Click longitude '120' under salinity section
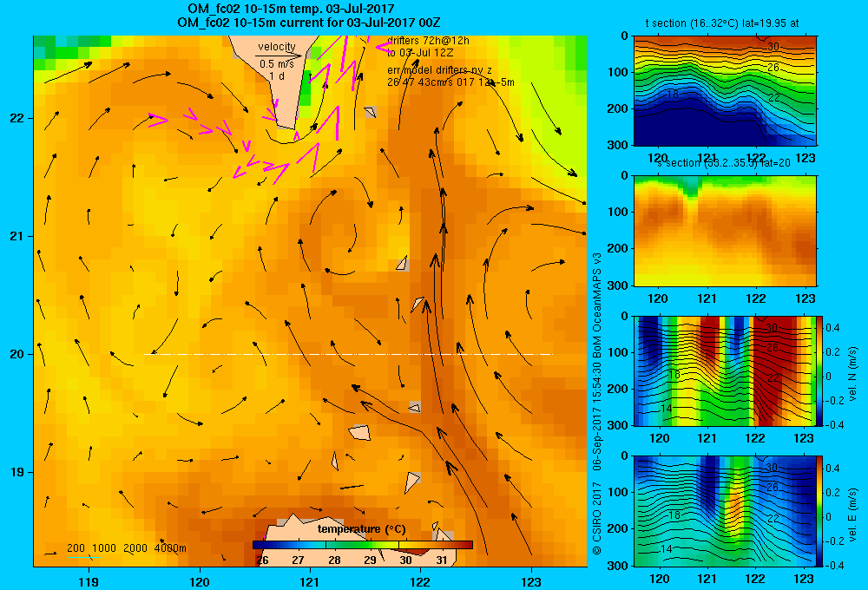The height and width of the screenshot is (590, 868). click(x=658, y=298)
